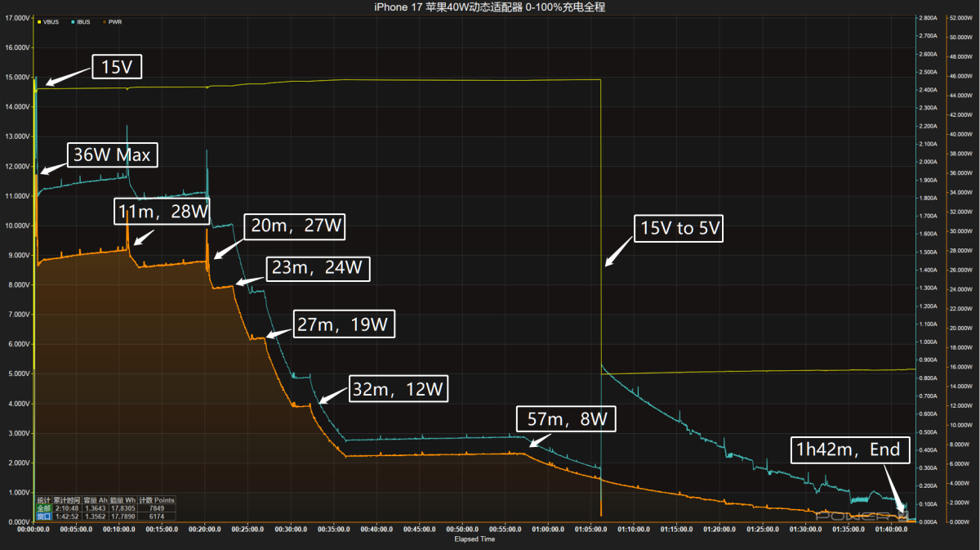Click the 15V to 5V annotation

point(678,228)
